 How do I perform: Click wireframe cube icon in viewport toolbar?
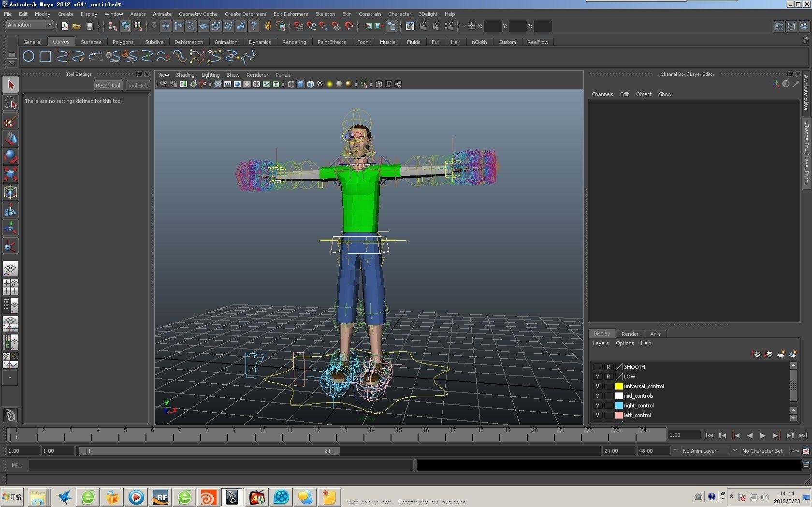[x=291, y=84]
